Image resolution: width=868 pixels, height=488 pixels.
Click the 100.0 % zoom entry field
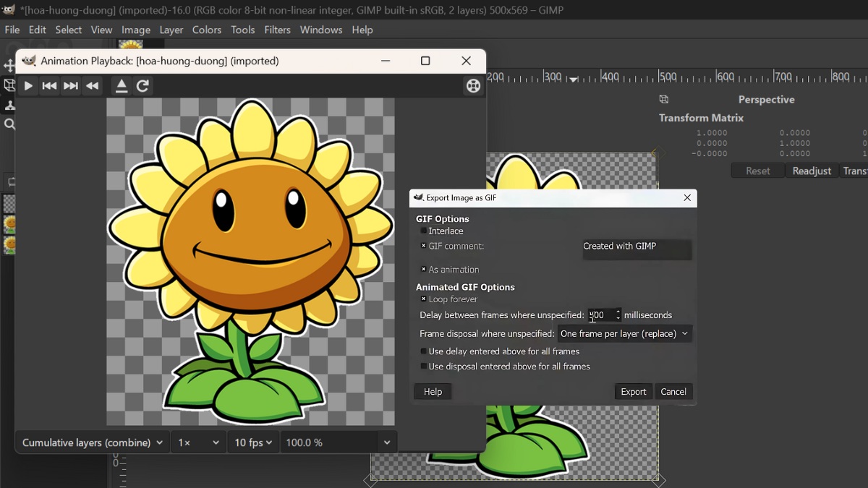click(x=330, y=442)
